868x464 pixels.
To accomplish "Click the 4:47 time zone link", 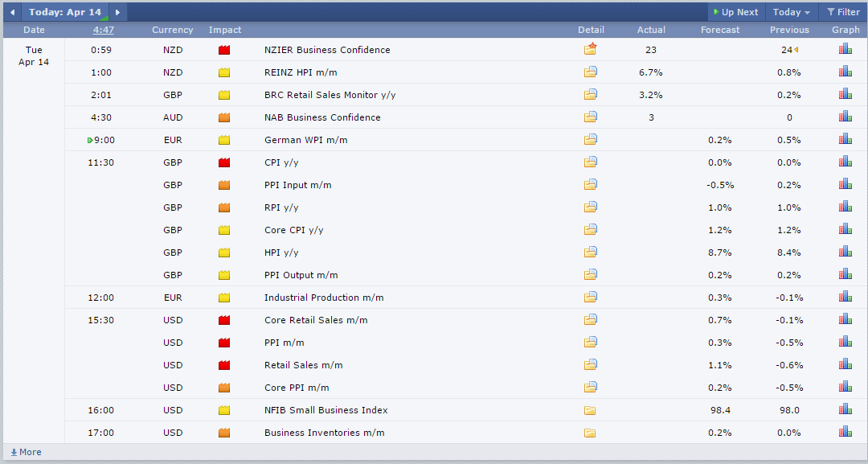I will coord(104,30).
